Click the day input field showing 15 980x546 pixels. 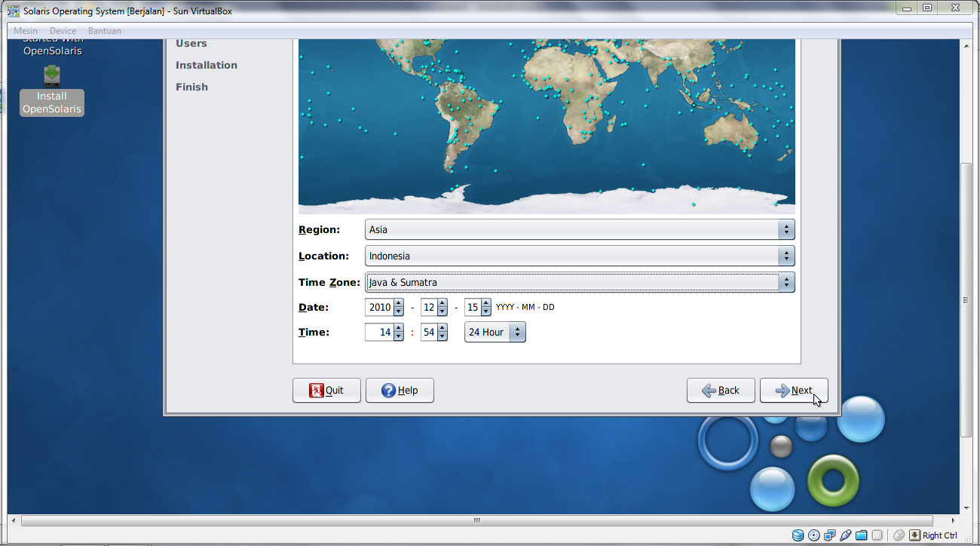click(x=473, y=308)
